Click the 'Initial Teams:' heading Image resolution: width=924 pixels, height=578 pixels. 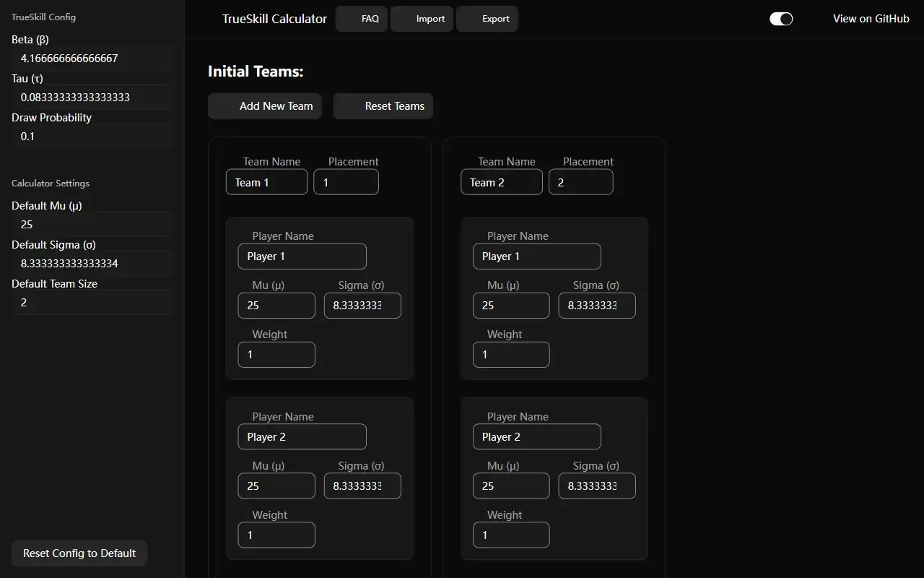256,72
